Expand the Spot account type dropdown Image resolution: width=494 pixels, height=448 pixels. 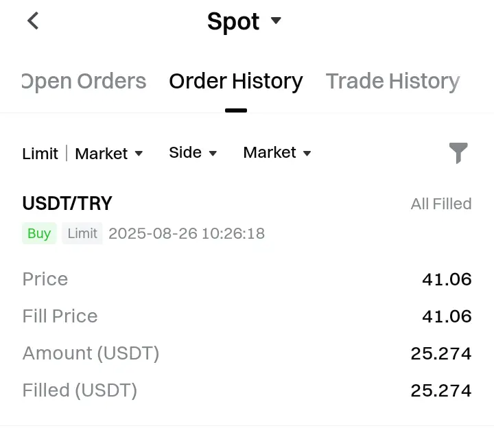pyautogui.click(x=244, y=21)
